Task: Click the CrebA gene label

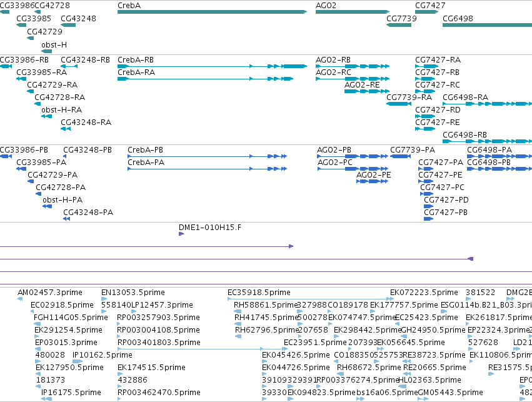Action: [129, 6]
